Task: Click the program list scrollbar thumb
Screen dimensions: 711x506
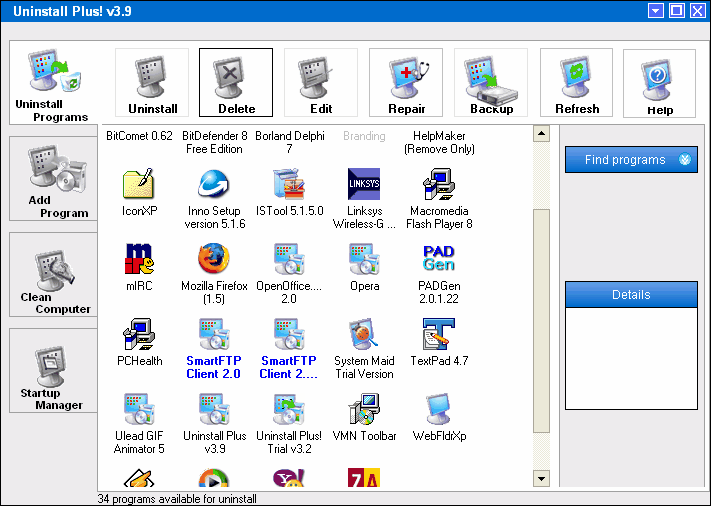Action: (541, 321)
